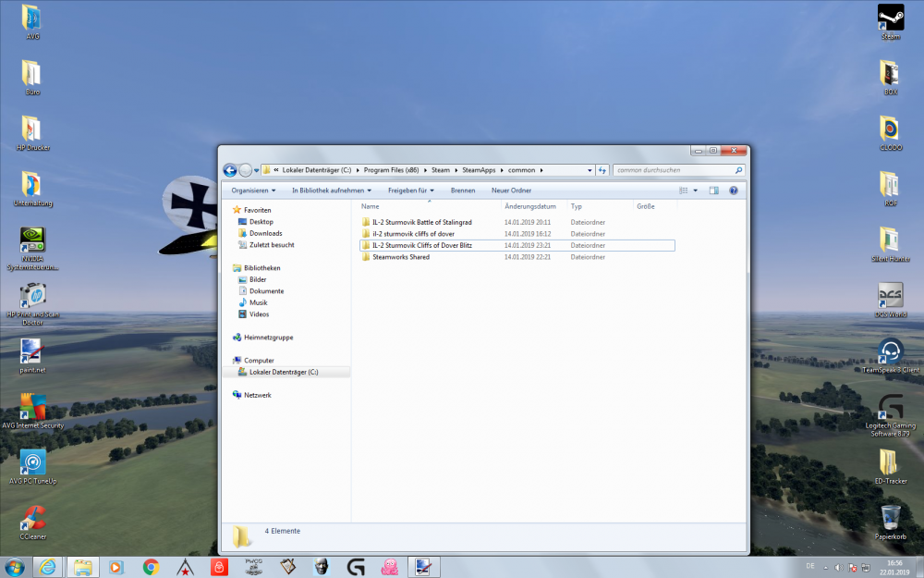Select the 'Steamworks Shared' folder
The width and height of the screenshot is (924, 578).
click(401, 257)
